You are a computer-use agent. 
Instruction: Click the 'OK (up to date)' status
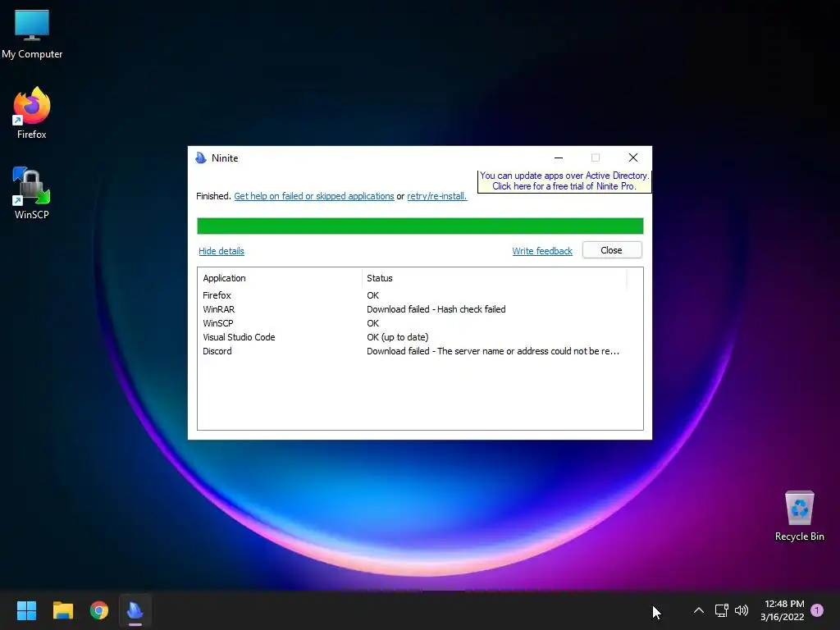coord(398,337)
